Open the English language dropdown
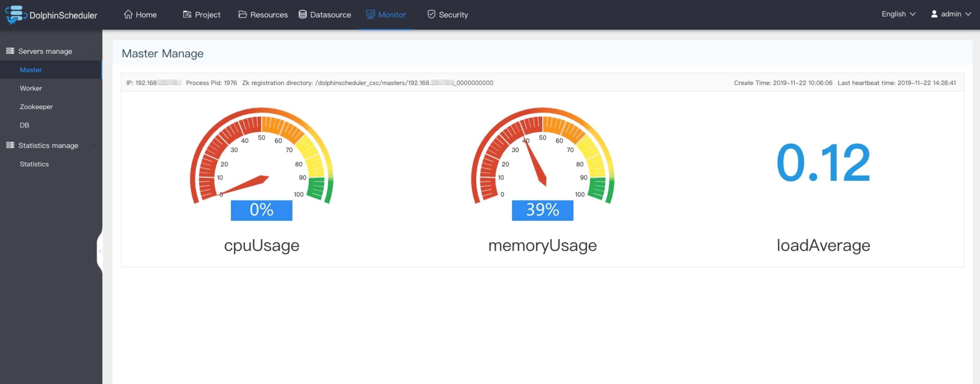Viewport: 980px width, 384px height. pyautogui.click(x=898, y=14)
